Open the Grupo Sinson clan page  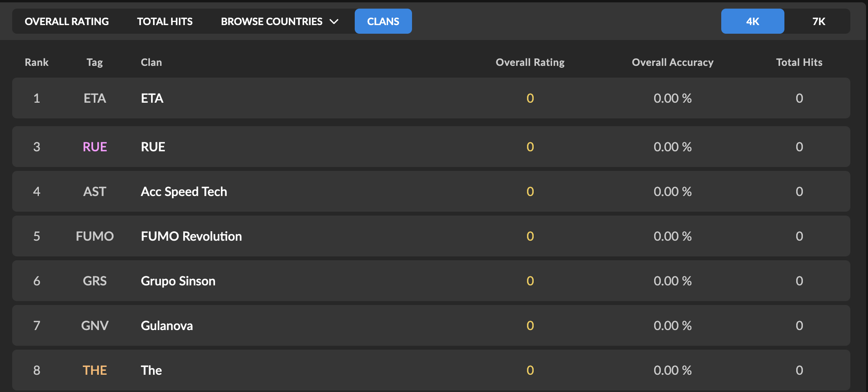coord(178,281)
